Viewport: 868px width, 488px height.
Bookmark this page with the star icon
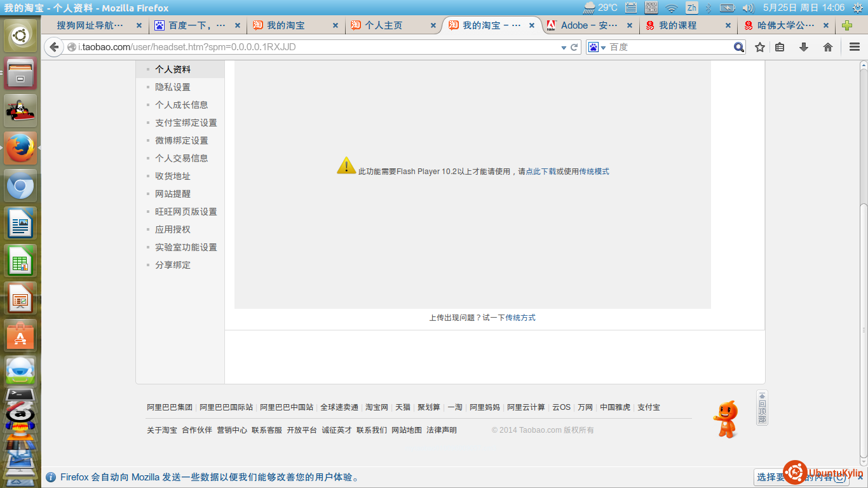click(x=760, y=47)
